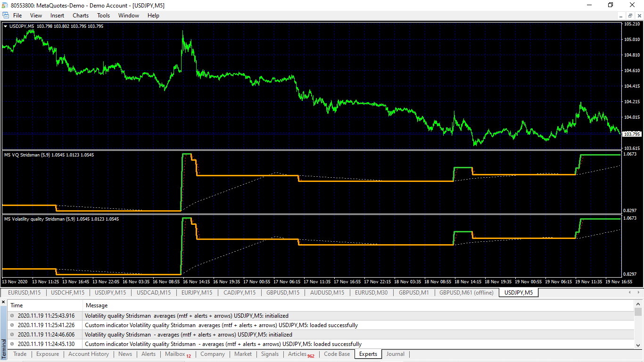
Task: Open the Insert menu
Action: point(57,16)
